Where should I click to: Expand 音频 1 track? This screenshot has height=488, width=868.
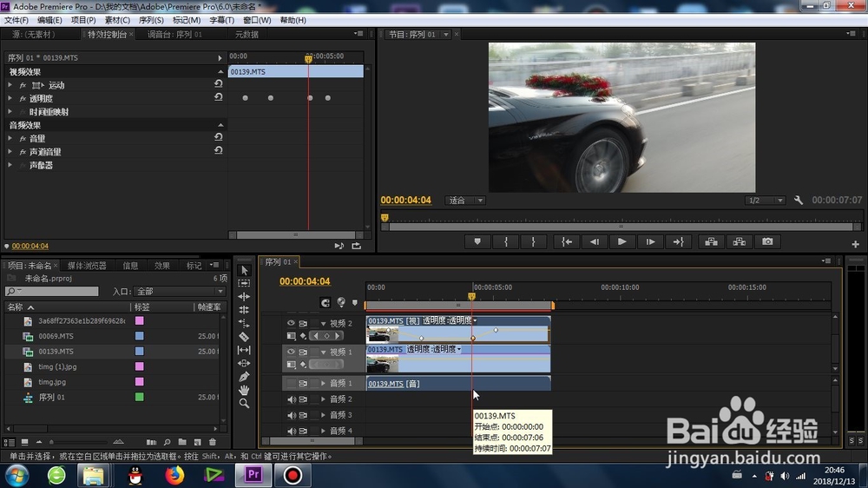pos(323,383)
